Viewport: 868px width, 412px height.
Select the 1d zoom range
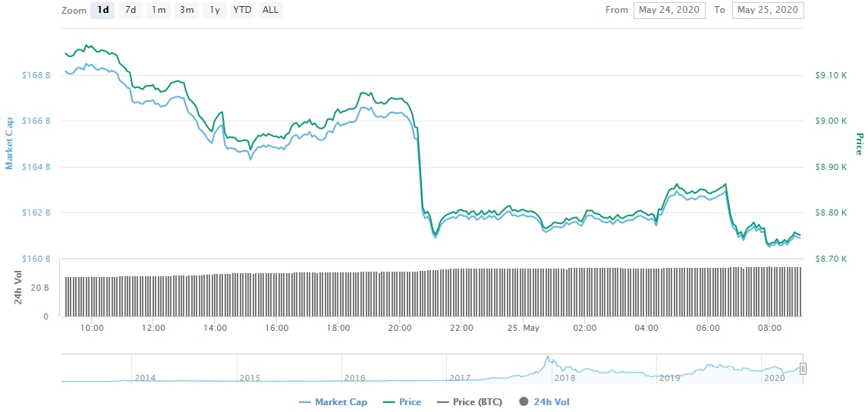click(x=102, y=10)
